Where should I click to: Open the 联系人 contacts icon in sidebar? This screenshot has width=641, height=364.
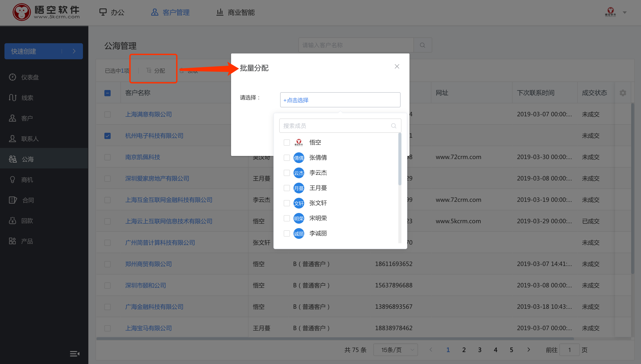tap(12, 139)
